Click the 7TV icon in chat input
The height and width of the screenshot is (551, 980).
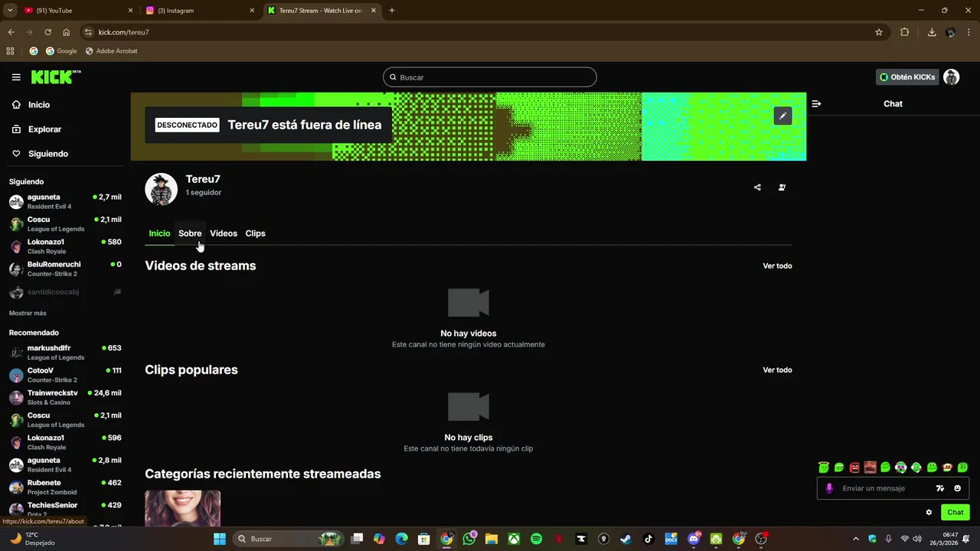tap(940, 488)
